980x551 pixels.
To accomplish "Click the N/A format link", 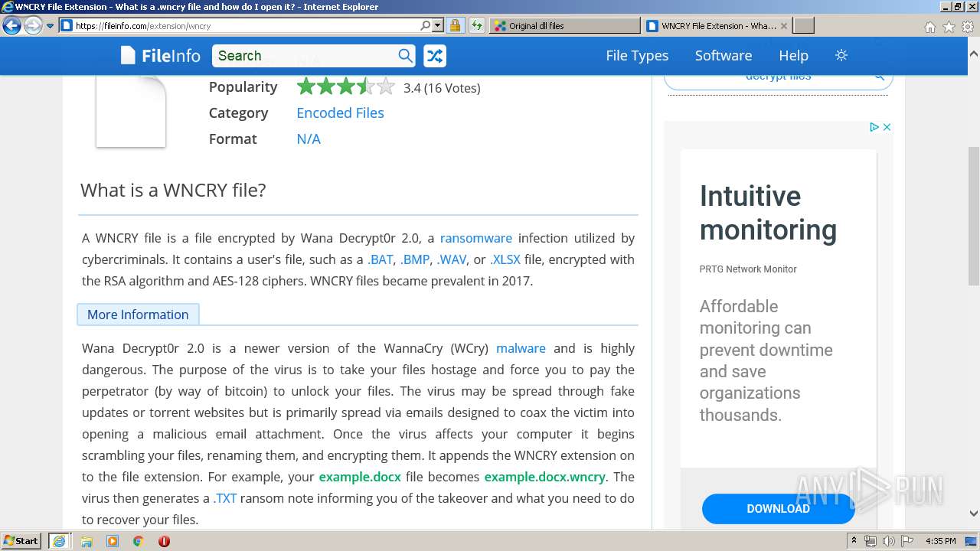I will click(309, 139).
